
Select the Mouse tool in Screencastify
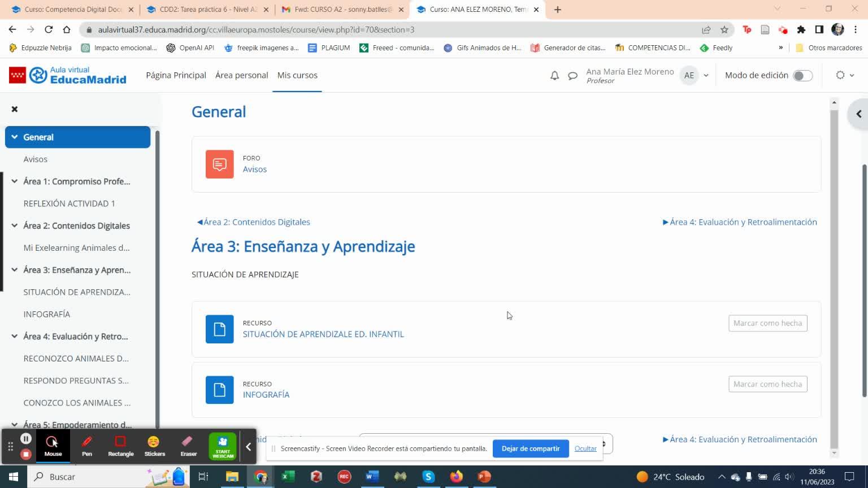(x=53, y=446)
